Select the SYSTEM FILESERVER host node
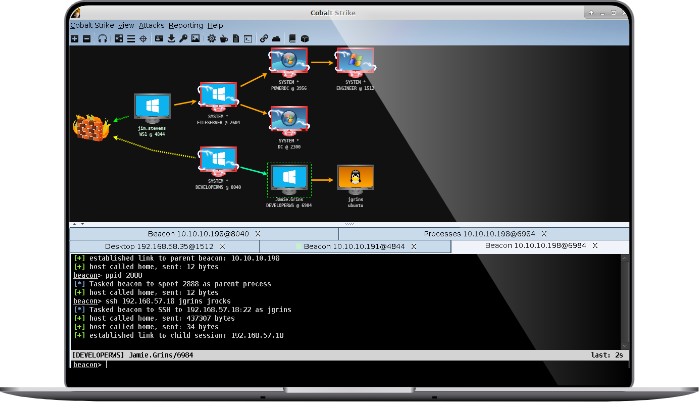 pos(218,97)
